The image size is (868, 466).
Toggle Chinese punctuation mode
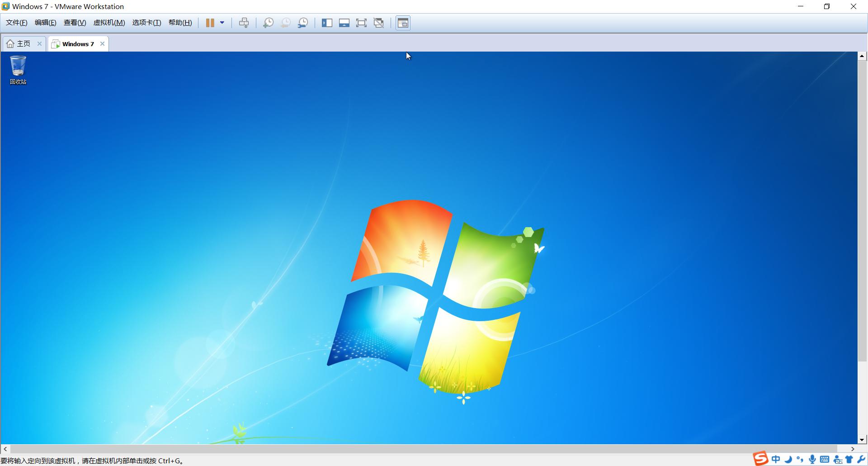click(800, 460)
